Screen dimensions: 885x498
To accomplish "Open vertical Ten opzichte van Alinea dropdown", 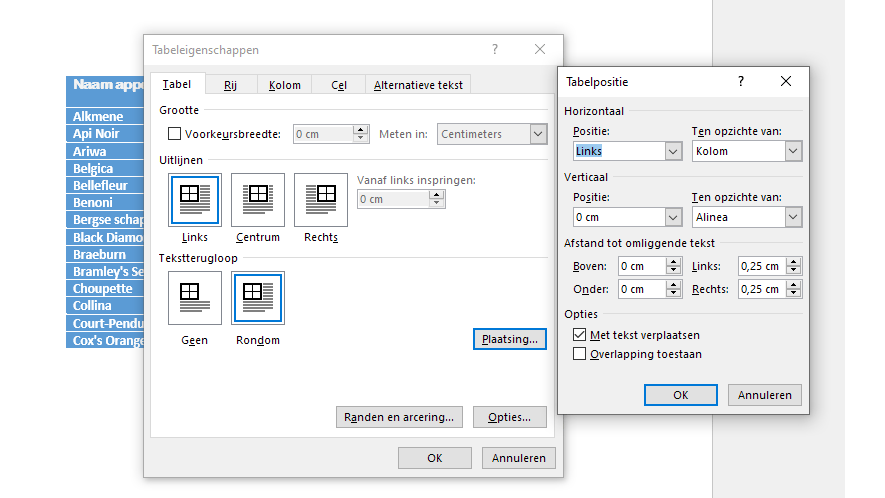I will pos(793,217).
